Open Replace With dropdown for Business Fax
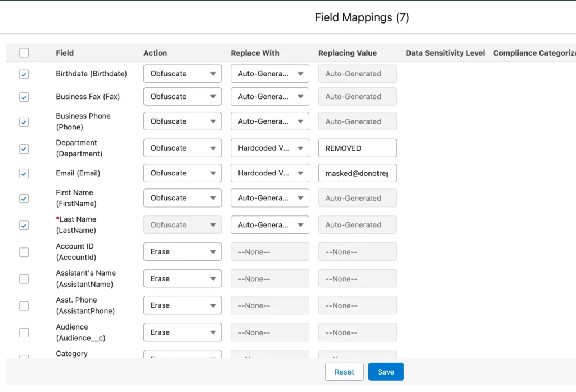 [x=269, y=97]
